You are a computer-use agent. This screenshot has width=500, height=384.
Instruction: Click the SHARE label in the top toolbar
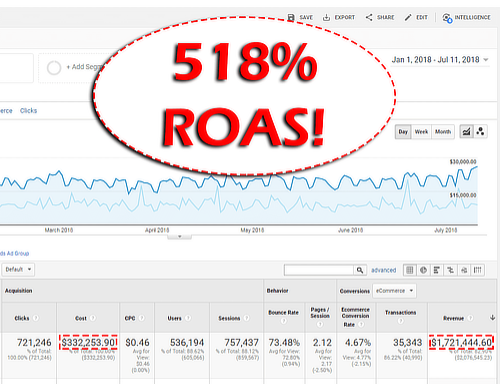386,17
